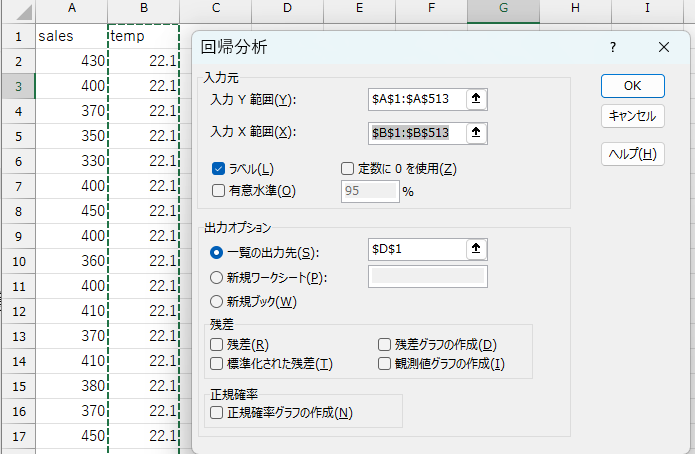Close the 回帰分析 dialog
Screen dimensions: 695x454
click(x=664, y=47)
